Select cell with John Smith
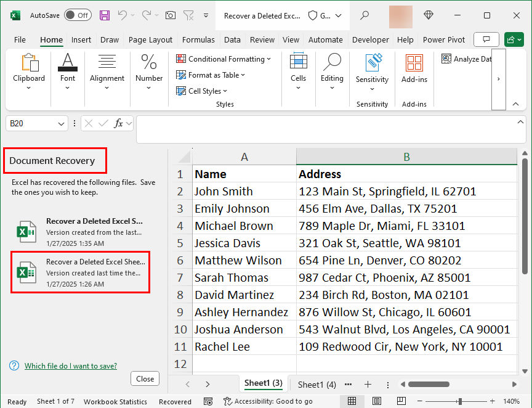This screenshot has height=408, width=532. pos(244,191)
